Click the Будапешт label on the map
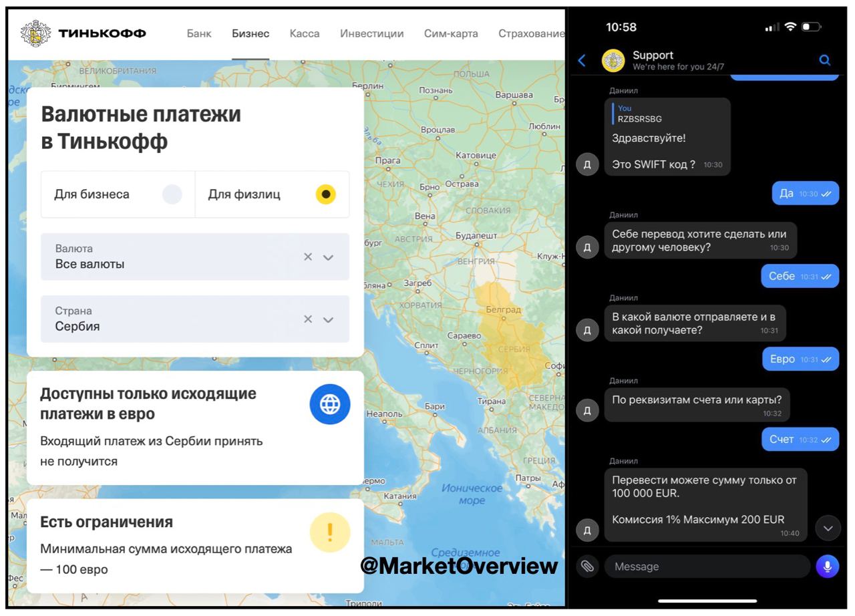This screenshot has height=616, width=855. pyautogui.click(x=476, y=236)
